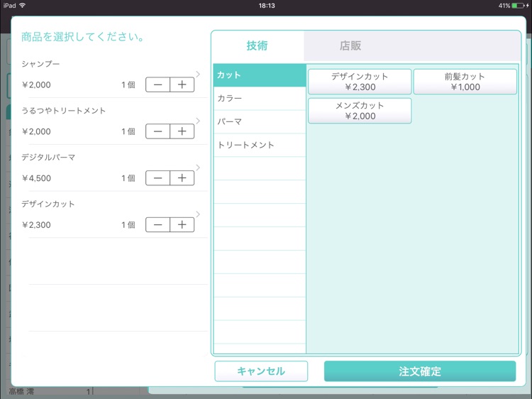Tap the ¥4,500 price text
This screenshot has width=532, height=399.
tap(36, 178)
